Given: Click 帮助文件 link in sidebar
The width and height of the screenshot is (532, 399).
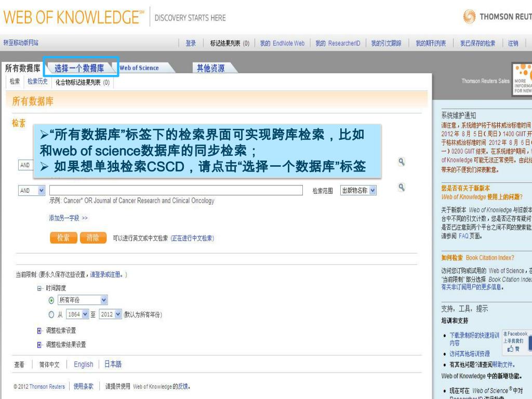Looking at the screenshot, I should (x=502, y=365).
